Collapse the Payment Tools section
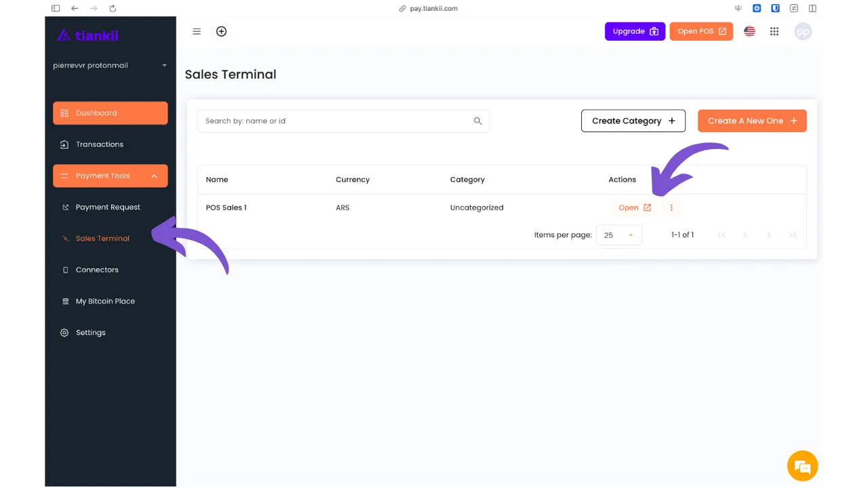868x488 pixels. pos(110,176)
